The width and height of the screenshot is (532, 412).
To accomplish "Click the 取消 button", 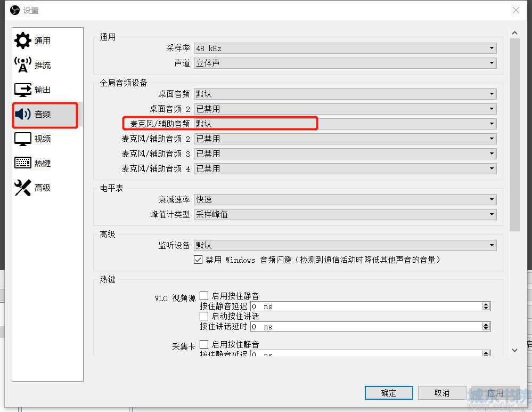I will pyautogui.click(x=442, y=393).
